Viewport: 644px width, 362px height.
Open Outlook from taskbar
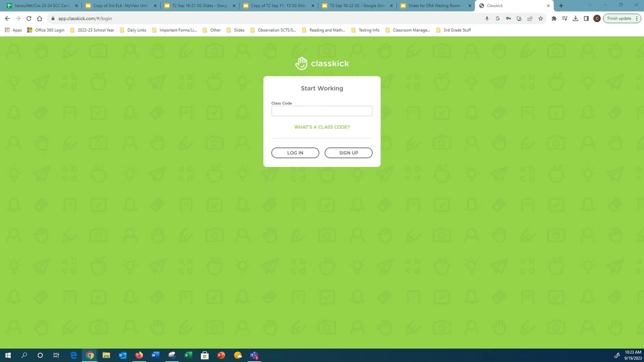(x=122, y=355)
